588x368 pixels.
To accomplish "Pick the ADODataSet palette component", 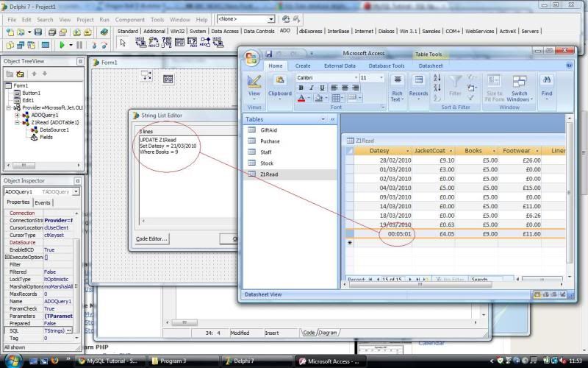I will 166,43.
